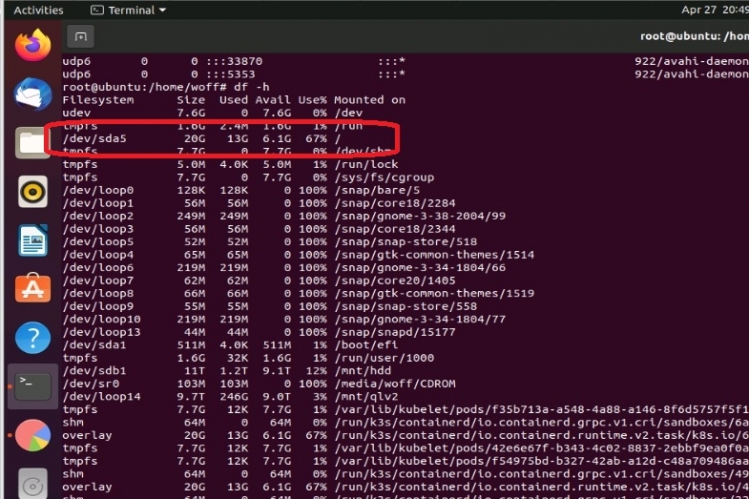The image size is (749, 499).
Task: Click the /snap/snapd/15177 mount path
Action: pos(395,332)
